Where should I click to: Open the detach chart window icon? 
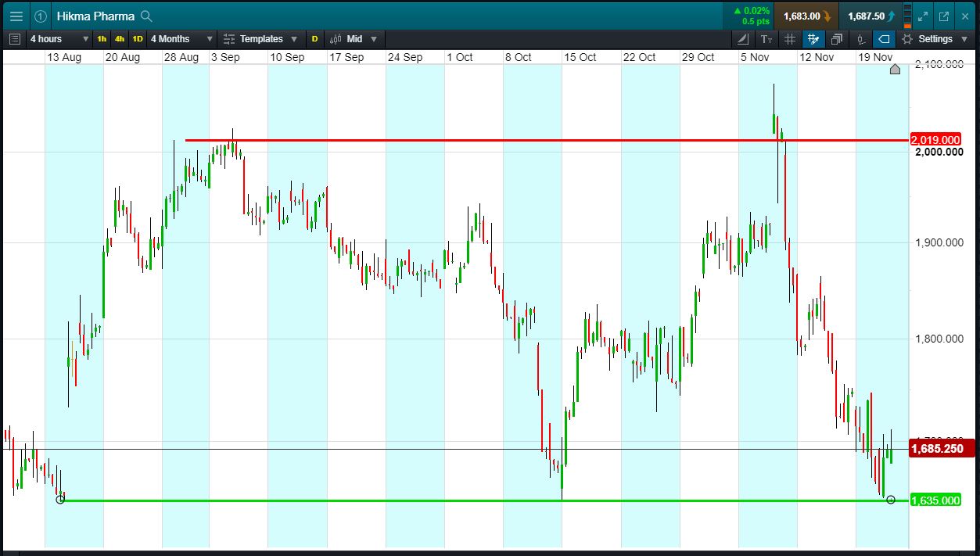tap(944, 16)
